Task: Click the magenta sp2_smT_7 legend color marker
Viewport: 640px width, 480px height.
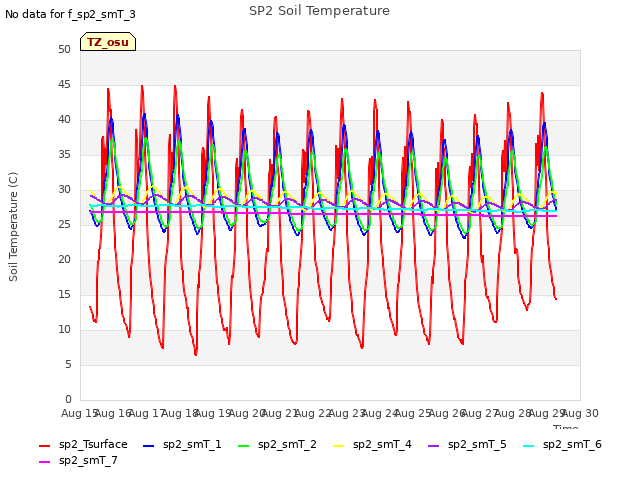Action: [x=44, y=462]
